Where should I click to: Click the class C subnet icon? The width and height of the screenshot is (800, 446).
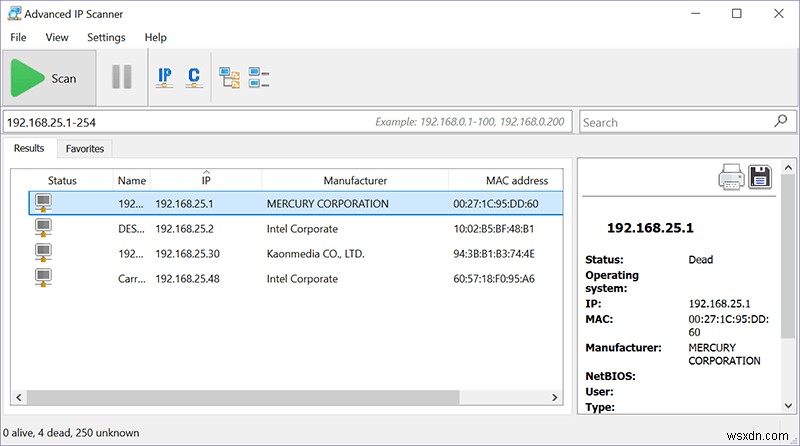pos(194,78)
